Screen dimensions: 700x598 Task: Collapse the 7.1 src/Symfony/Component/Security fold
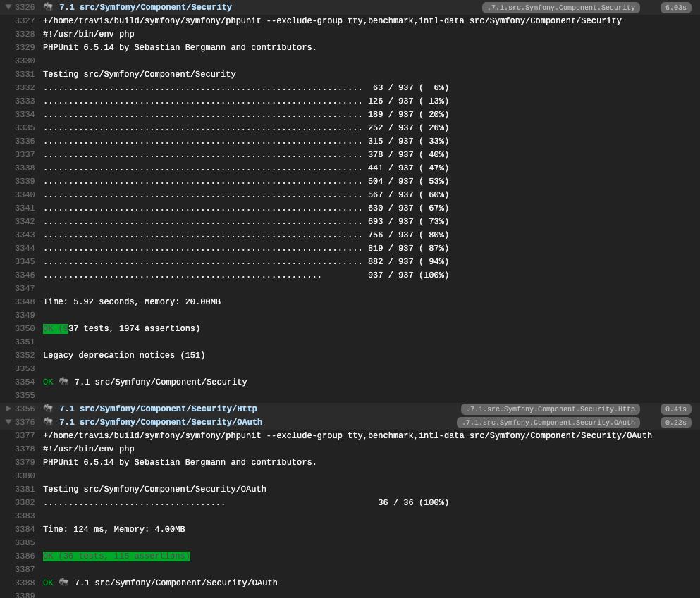8,7
